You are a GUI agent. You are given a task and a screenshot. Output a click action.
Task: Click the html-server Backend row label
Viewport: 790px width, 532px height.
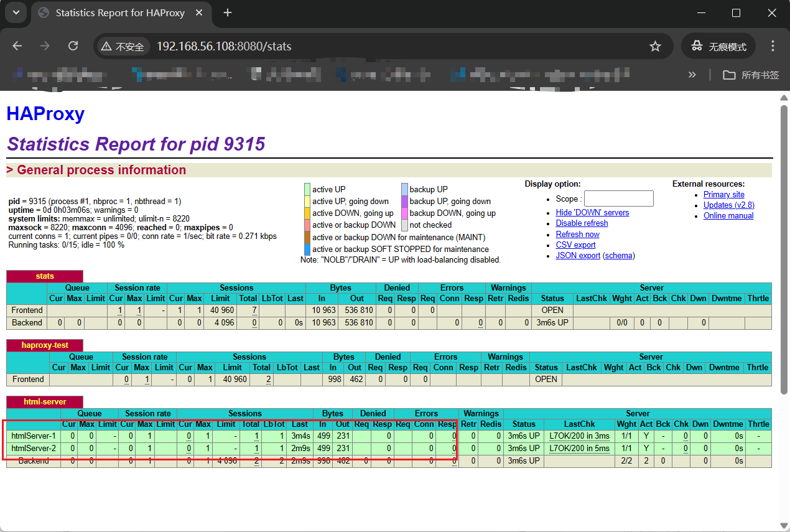(34, 460)
